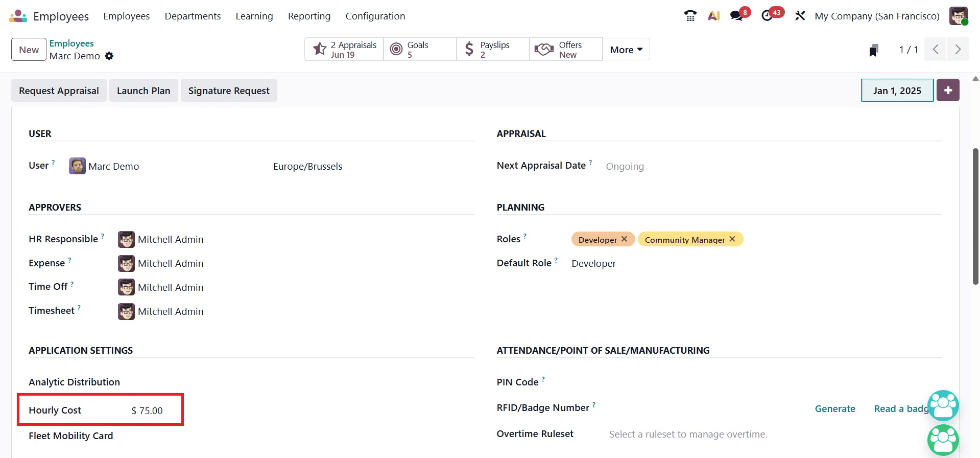
Task: Click Expense approver name Mitchell Admin
Action: 171,263
